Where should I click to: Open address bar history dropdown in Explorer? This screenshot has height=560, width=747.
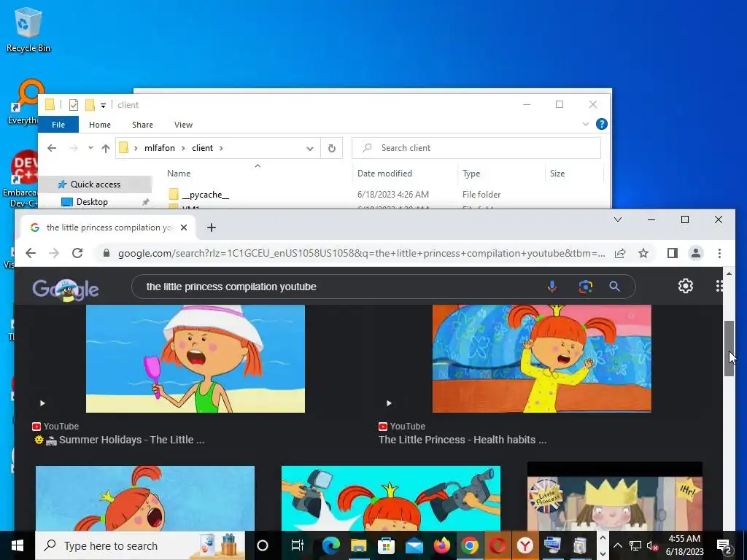tap(309, 148)
